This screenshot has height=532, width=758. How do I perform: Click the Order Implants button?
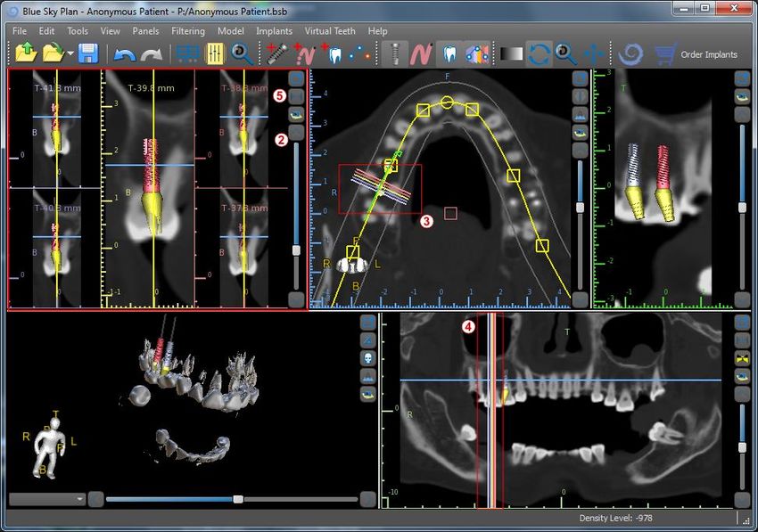coord(709,54)
